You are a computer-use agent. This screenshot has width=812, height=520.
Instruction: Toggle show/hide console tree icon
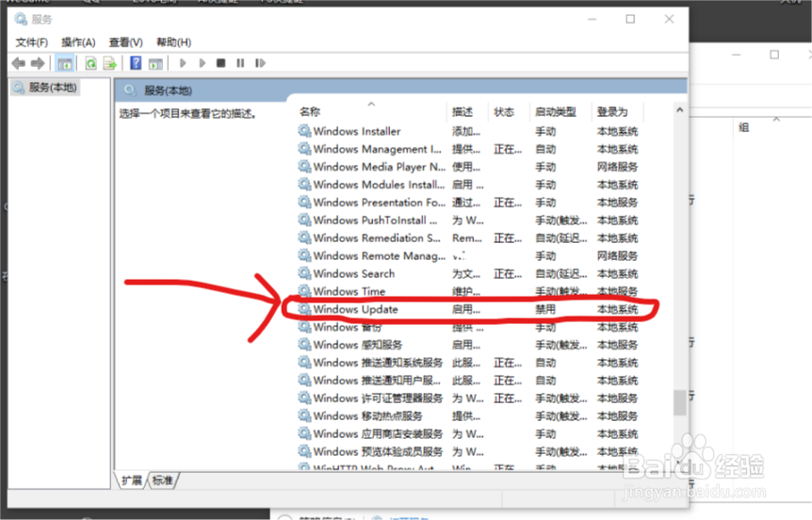tap(65, 64)
